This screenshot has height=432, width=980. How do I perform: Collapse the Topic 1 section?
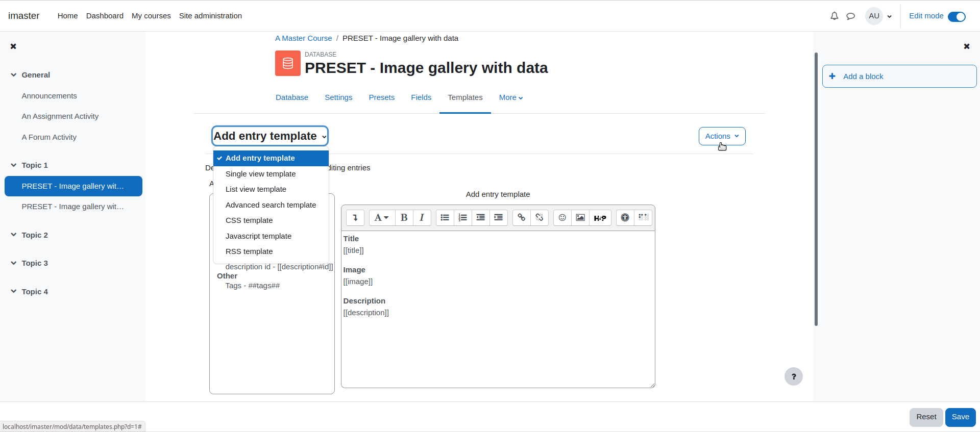tap(14, 165)
